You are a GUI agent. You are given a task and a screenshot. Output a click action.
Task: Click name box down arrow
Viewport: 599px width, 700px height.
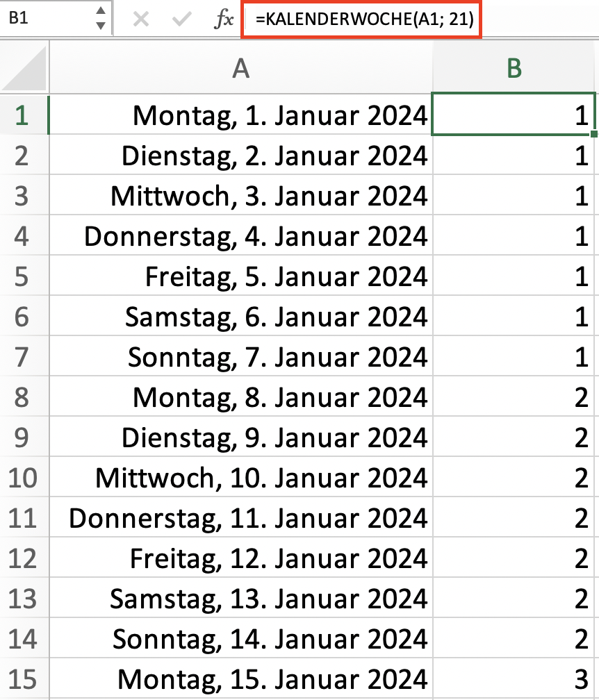101,26
